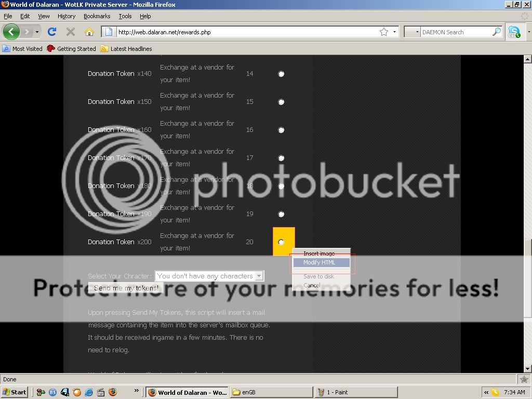Click the Skype toolbar icon
Viewport: 532px width, 399px height.
tap(514, 32)
